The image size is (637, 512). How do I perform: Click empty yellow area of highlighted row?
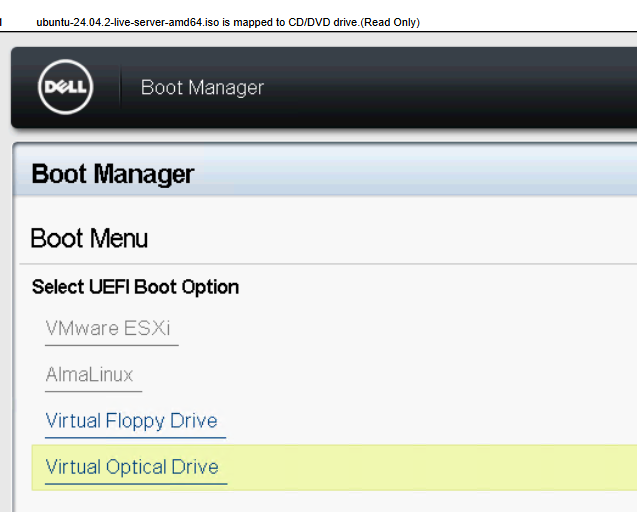tap(430, 467)
